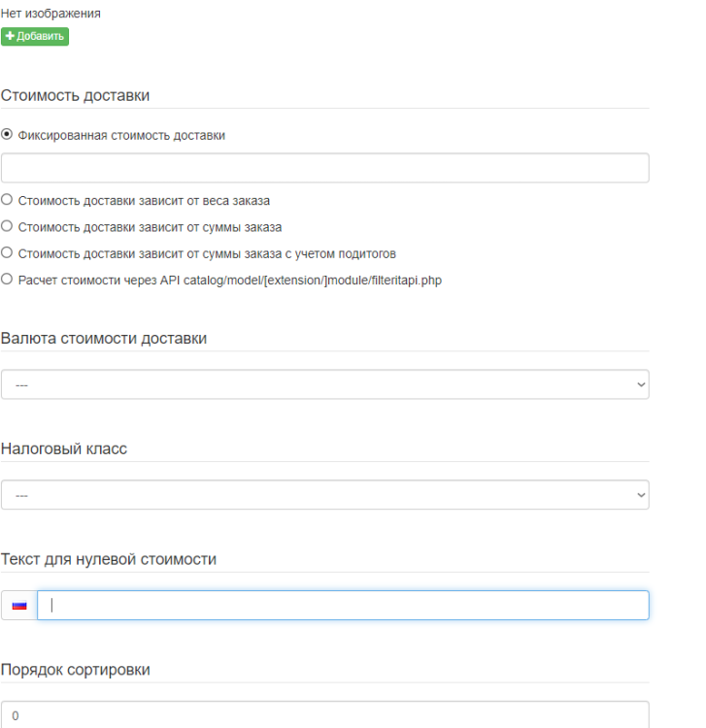Click the Налоговый класс section heading
The height and width of the screenshot is (728, 706).
click(x=64, y=448)
